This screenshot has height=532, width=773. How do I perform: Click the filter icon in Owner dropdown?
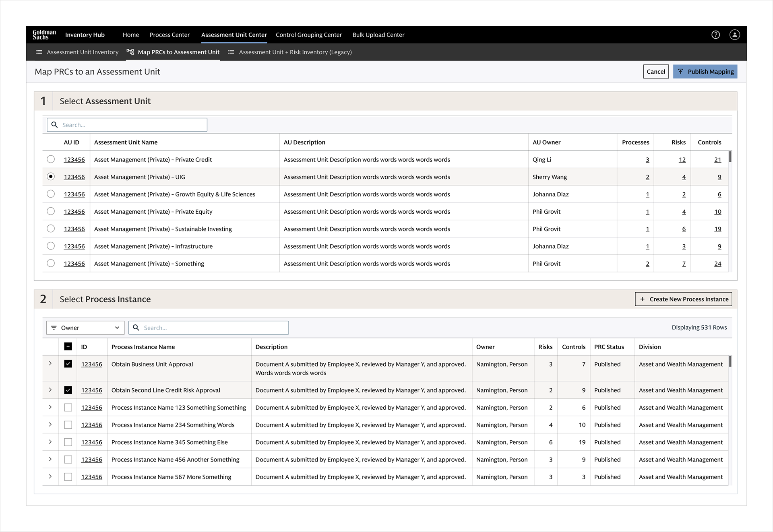click(54, 328)
